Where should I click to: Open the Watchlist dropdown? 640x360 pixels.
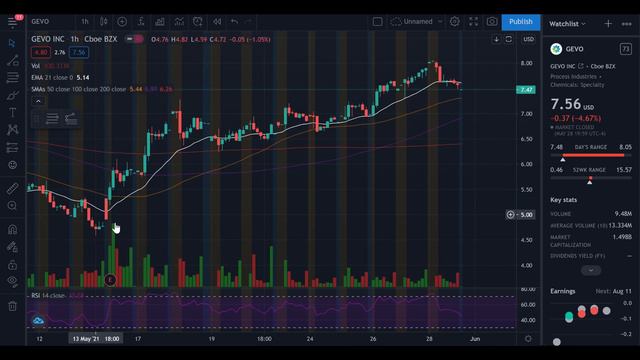pos(567,24)
